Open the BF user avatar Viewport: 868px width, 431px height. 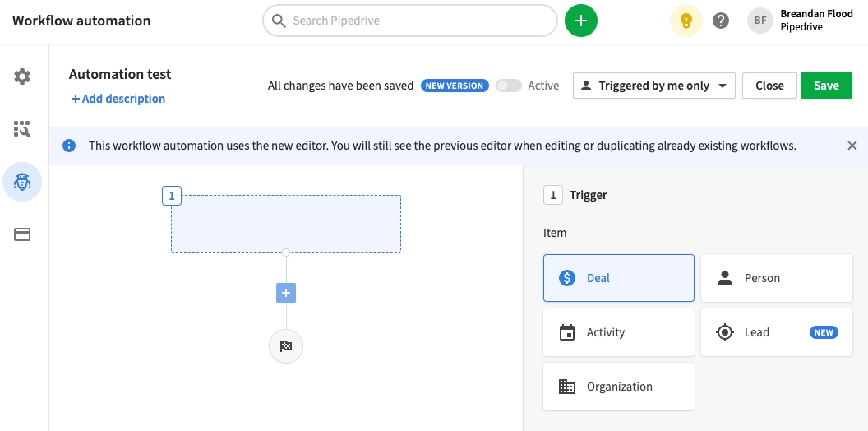(x=760, y=21)
